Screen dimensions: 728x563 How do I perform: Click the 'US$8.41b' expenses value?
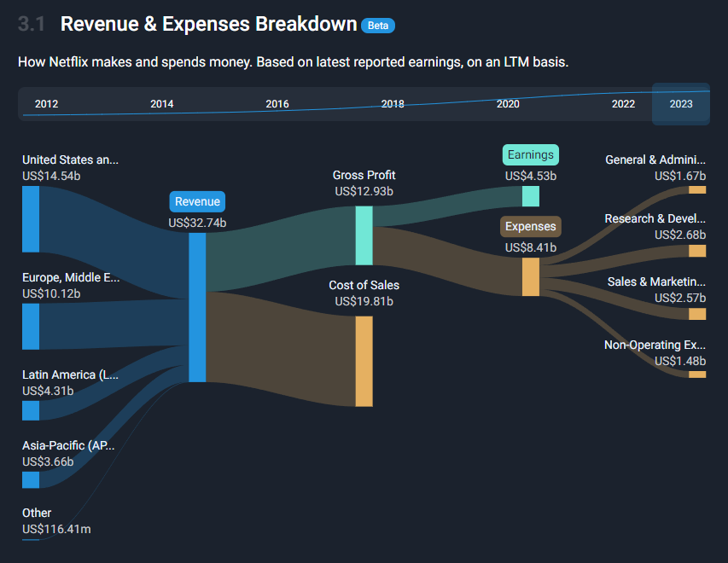pyautogui.click(x=531, y=247)
